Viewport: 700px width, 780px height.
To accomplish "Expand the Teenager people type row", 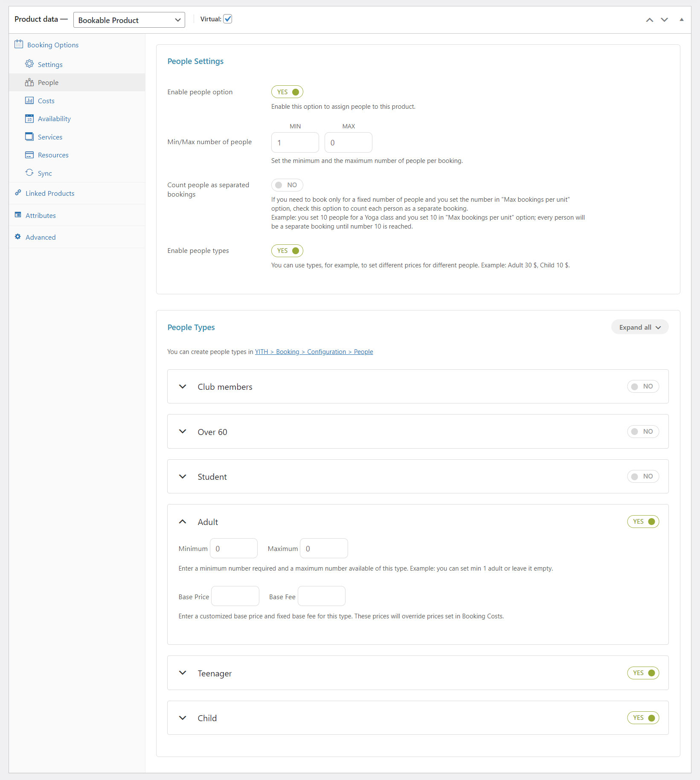I will click(x=183, y=673).
